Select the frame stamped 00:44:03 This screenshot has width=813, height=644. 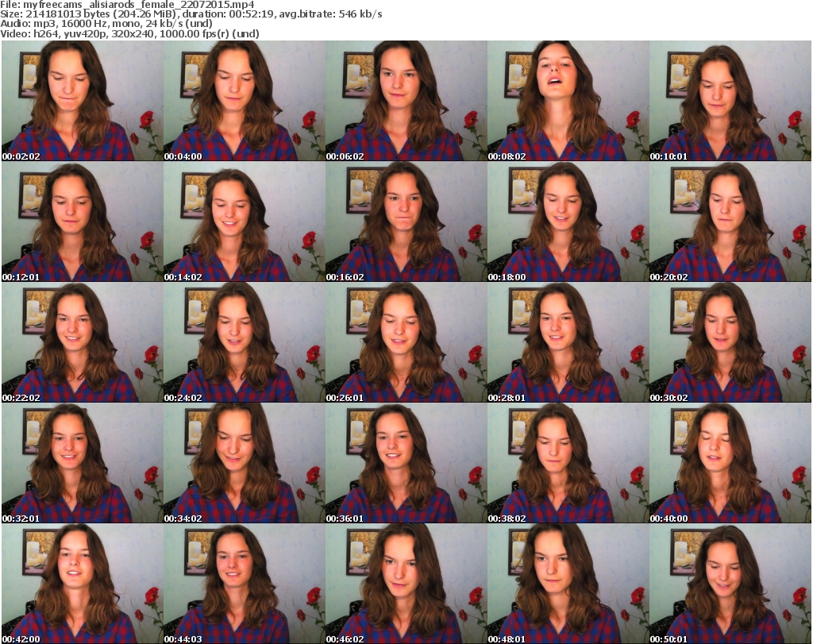pyautogui.click(x=245, y=584)
